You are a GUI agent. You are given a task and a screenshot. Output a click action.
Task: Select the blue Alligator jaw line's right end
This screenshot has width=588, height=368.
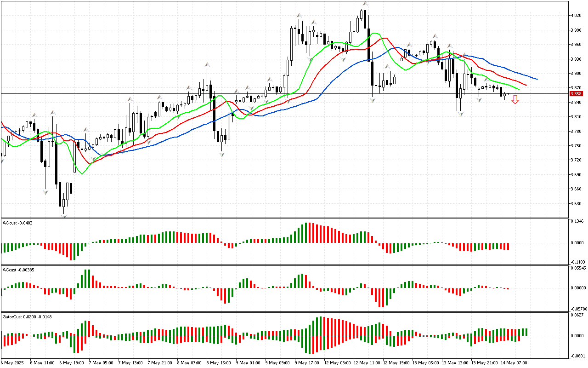click(x=537, y=79)
